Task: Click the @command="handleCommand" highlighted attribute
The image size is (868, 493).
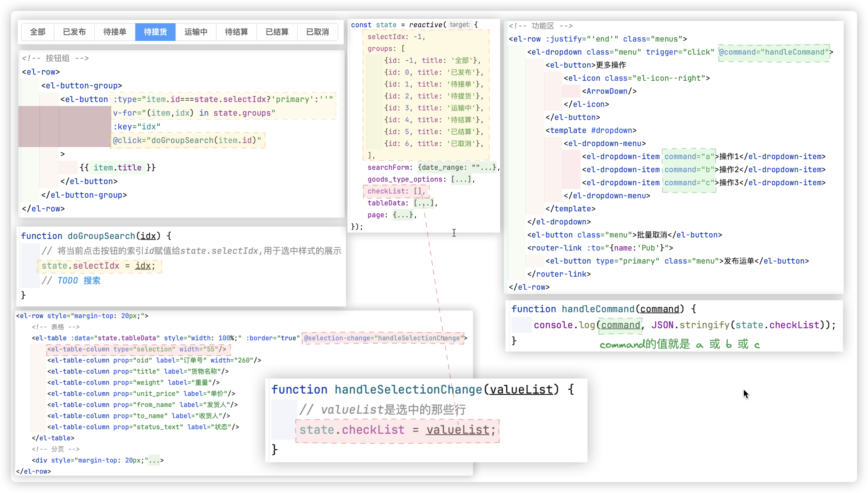Action: pyautogui.click(x=774, y=52)
